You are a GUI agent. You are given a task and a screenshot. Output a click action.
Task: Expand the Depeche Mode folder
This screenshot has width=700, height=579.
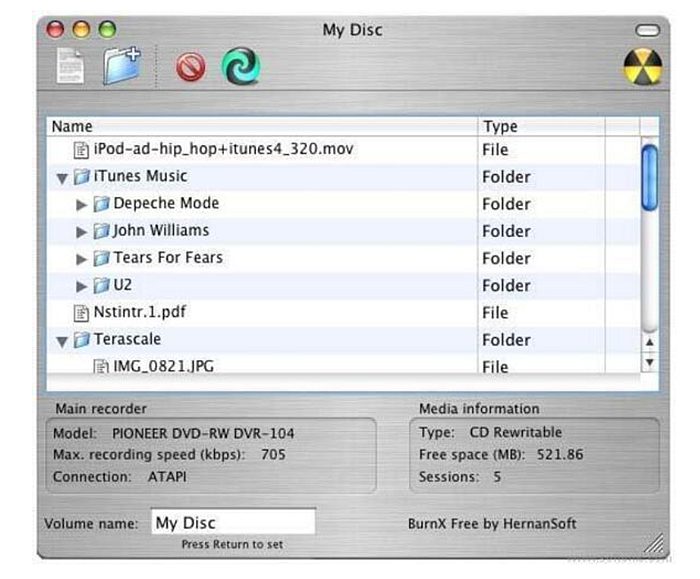click(81, 205)
